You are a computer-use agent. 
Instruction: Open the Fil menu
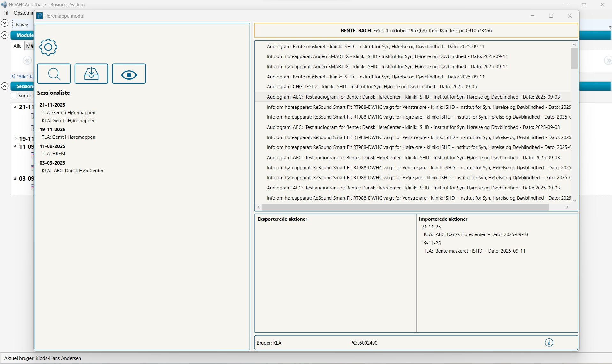point(6,13)
